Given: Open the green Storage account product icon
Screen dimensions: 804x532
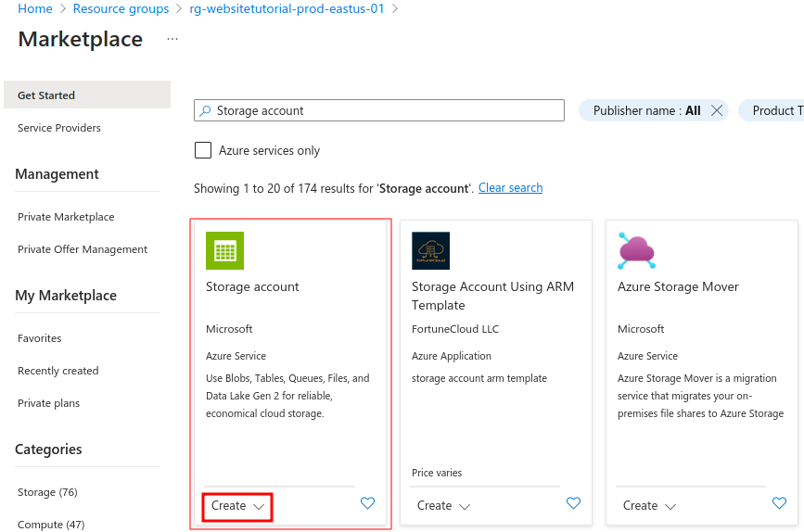Looking at the screenshot, I should pyautogui.click(x=224, y=250).
